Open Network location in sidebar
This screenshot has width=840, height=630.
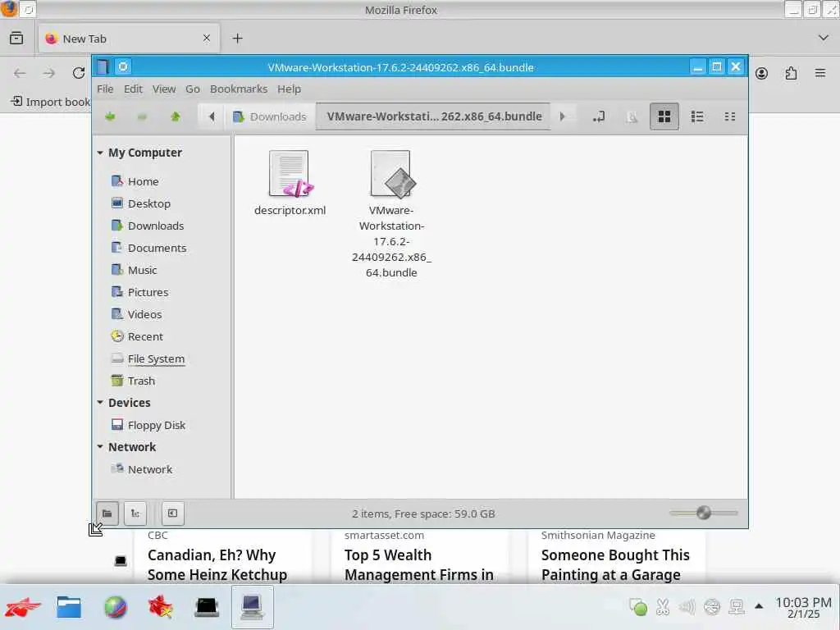pos(149,469)
